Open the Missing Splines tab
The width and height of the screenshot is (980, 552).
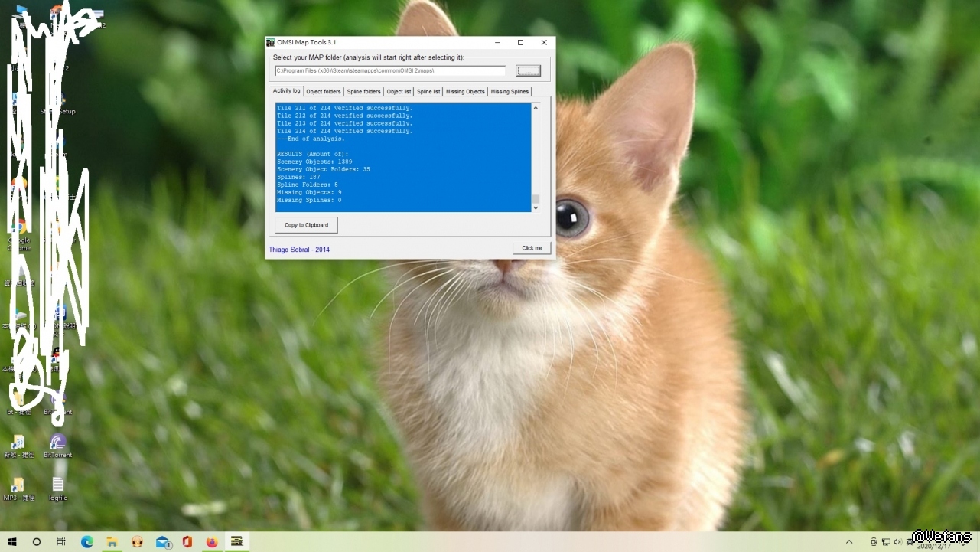510,92
